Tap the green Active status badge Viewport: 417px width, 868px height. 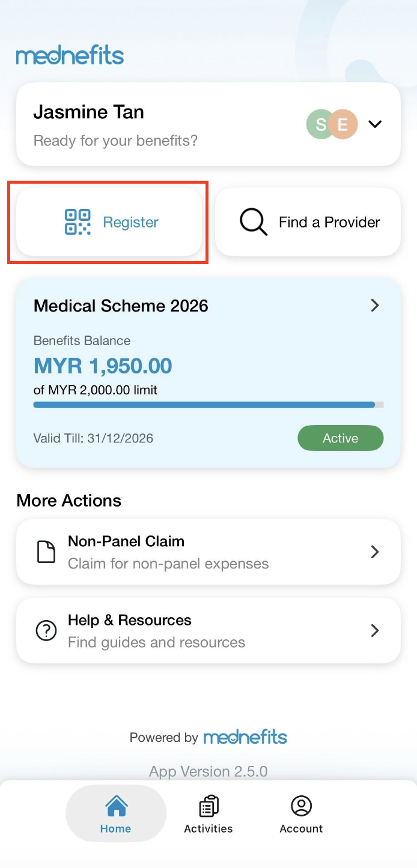tap(340, 438)
